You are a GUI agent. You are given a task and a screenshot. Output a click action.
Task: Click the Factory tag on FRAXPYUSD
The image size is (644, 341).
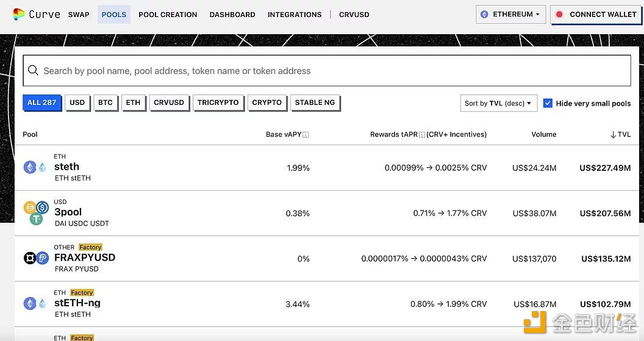[x=90, y=247]
